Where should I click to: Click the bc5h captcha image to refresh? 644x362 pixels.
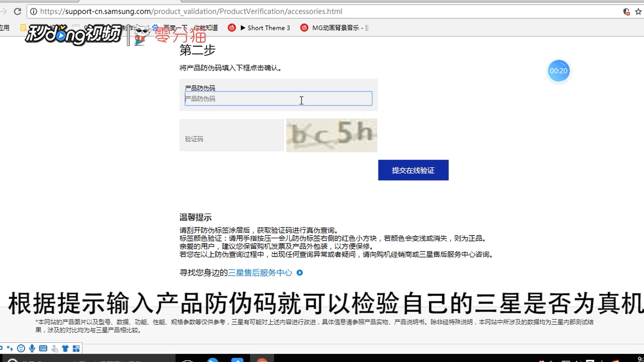332,135
